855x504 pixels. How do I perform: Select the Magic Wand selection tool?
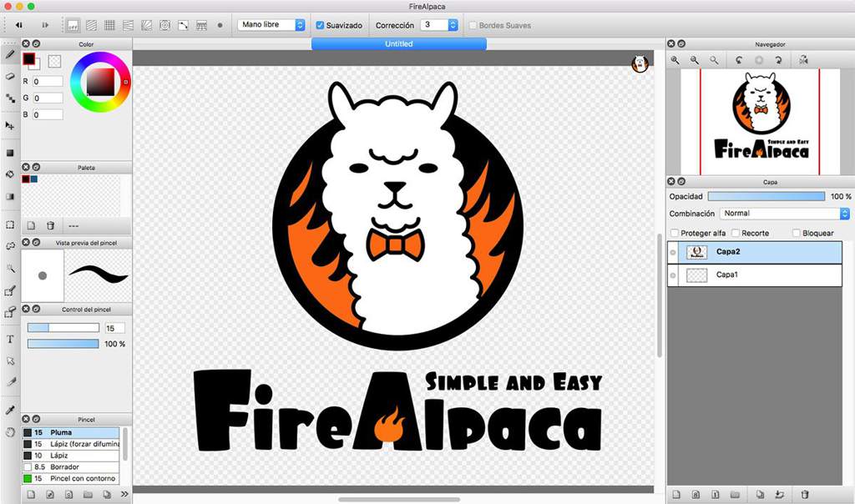click(x=9, y=269)
